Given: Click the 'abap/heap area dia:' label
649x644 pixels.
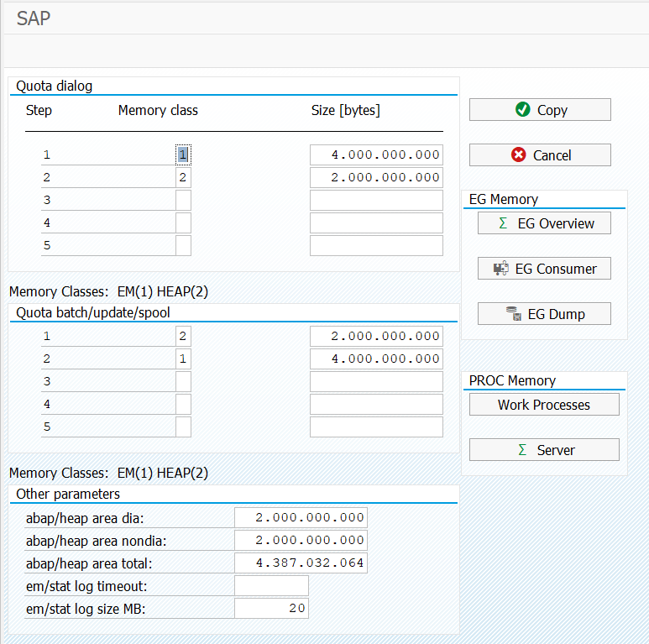Looking at the screenshot, I should click(x=85, y=519).
